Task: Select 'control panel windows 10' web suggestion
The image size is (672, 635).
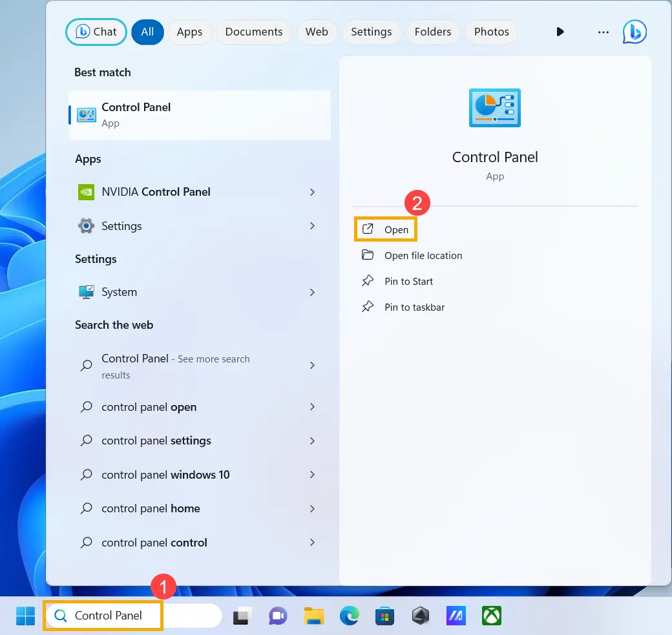Action: 165,475
